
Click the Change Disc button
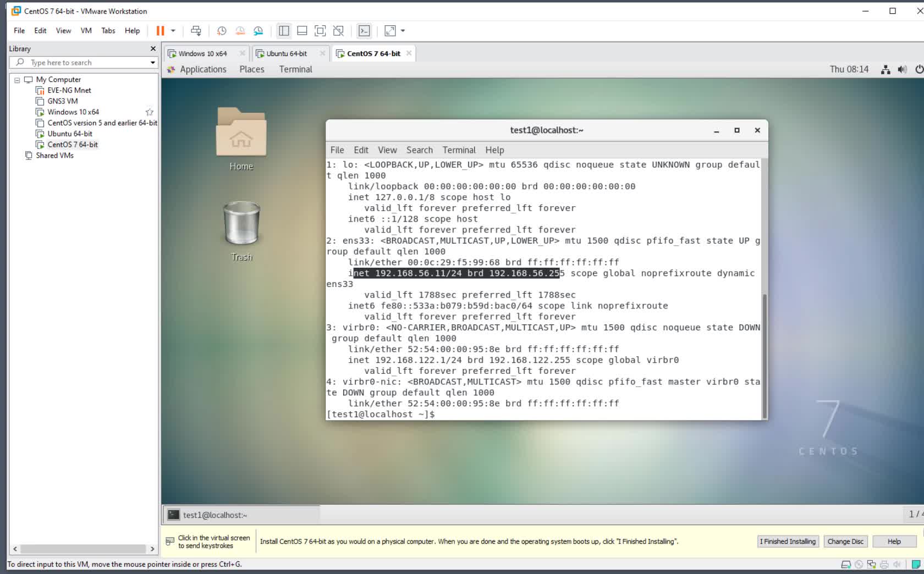pos(845,542)
